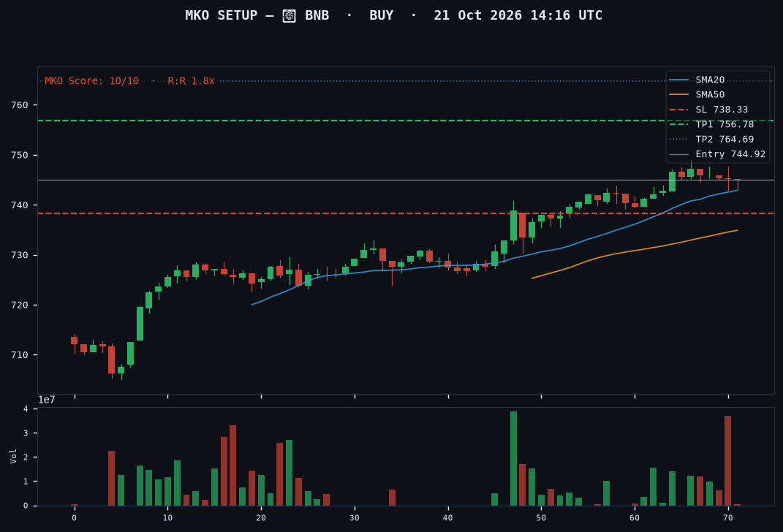Click the R:R 1.8x annotation
Image resolution: width=783 pixels, height=532 pixels.
[x=192, y=81]
